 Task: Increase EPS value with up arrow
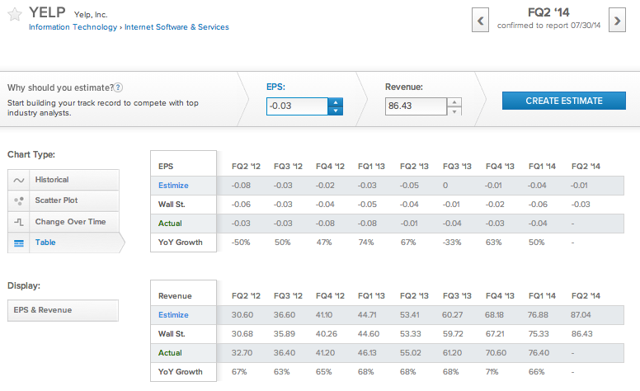[x=336, y=102]
